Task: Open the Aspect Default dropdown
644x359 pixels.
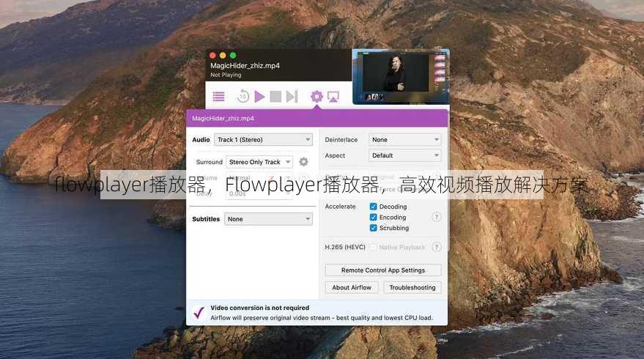Action: [x=405, y=155]
